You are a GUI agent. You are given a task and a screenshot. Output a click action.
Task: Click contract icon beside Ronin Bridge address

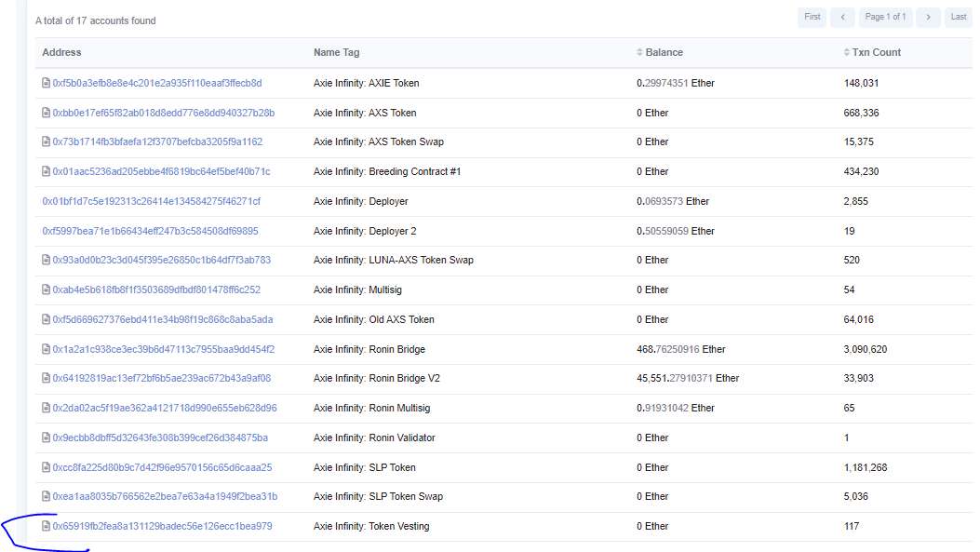pos(46,349)
